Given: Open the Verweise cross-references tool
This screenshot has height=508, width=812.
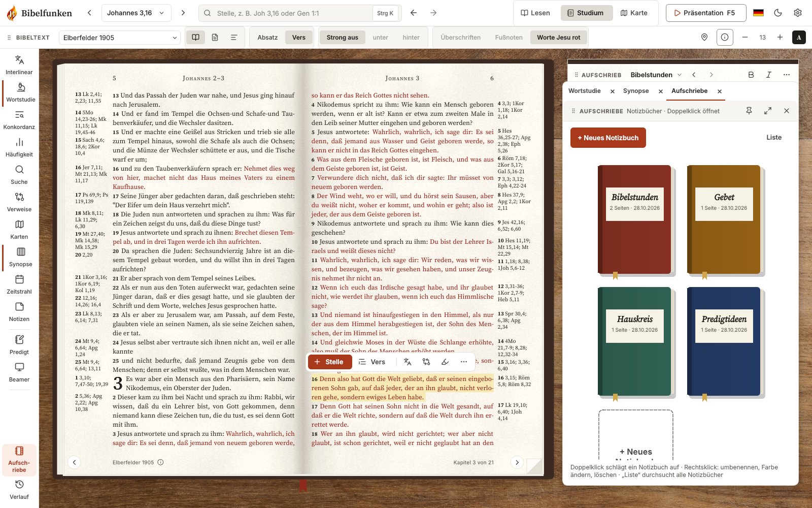Looking at the screenshot, I should pyautogui.click(x=19, y=202).
